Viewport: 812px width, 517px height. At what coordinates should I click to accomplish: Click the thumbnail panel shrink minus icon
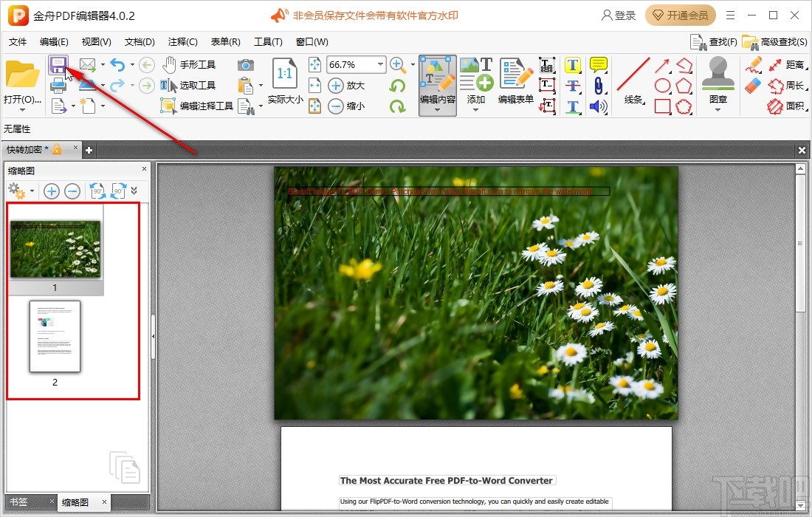[72, 192]
